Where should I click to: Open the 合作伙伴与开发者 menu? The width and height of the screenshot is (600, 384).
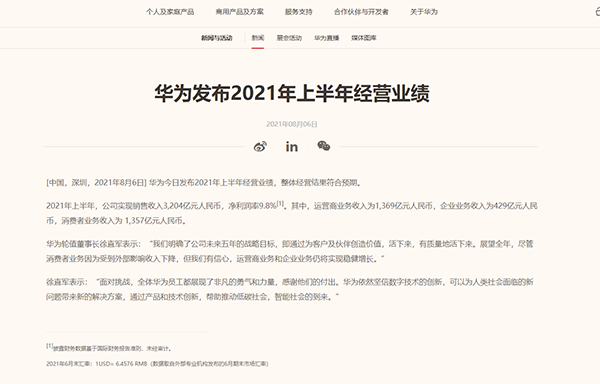(x=361, y=12)
